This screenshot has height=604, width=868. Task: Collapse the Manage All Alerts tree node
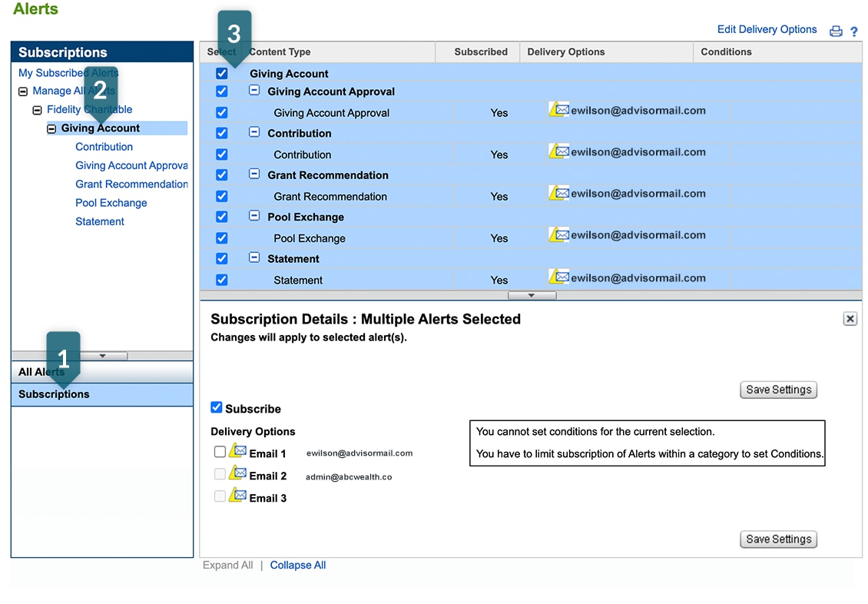[x=23, y=91]
